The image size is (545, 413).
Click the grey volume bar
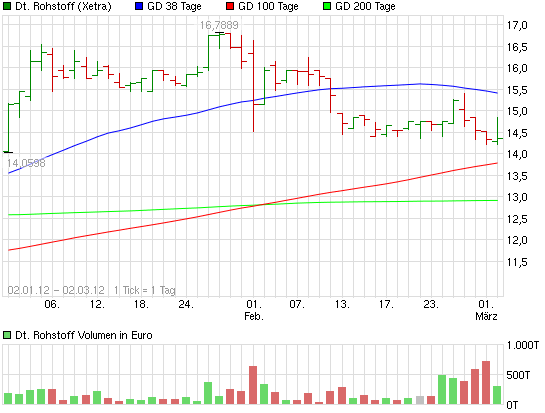tap(420, 400)
